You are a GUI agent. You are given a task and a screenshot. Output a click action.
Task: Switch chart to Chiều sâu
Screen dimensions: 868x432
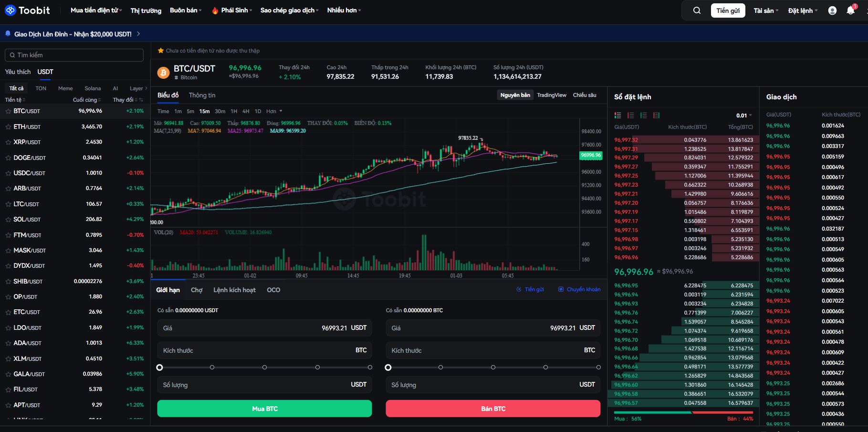(x=585, y=95)
